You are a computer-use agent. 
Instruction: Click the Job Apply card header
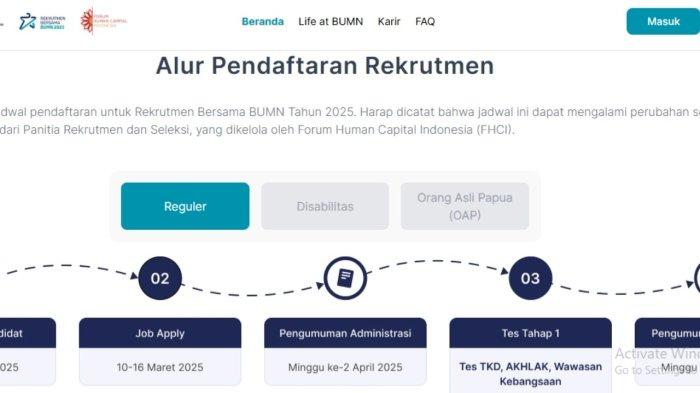(160, 333)
